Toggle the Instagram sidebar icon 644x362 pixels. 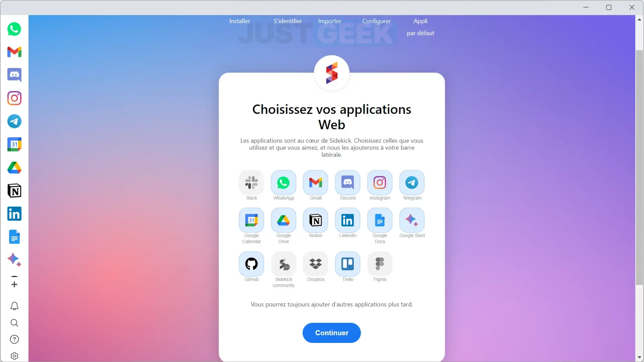click(x=14, y=98)
